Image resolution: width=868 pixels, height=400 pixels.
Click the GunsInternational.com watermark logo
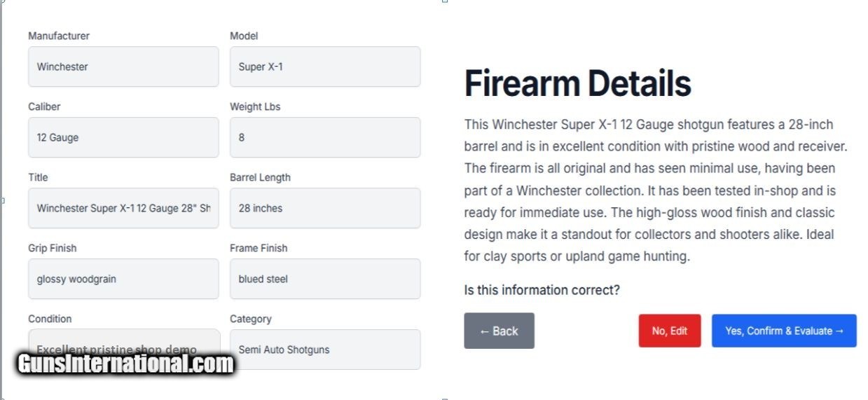click(126, 364)
